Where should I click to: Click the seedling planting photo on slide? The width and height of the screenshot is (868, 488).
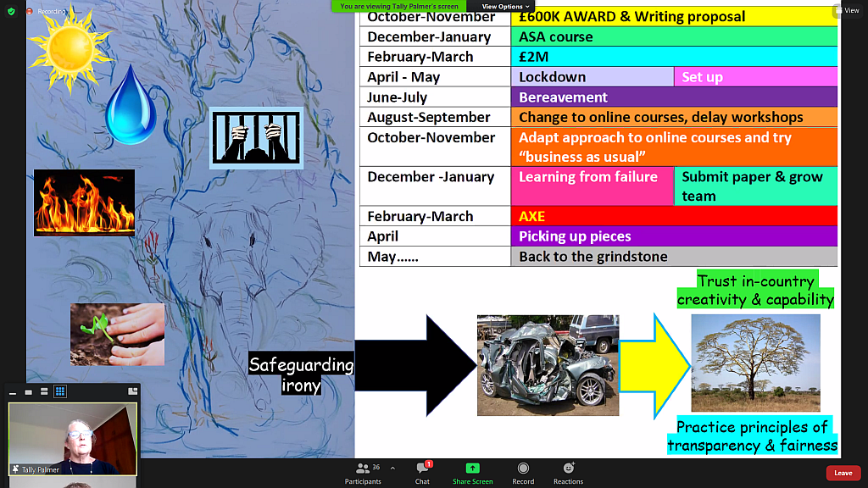coord(117,334)
